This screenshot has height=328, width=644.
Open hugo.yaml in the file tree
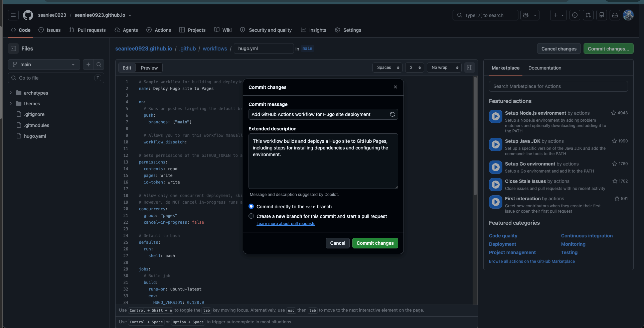35,136
